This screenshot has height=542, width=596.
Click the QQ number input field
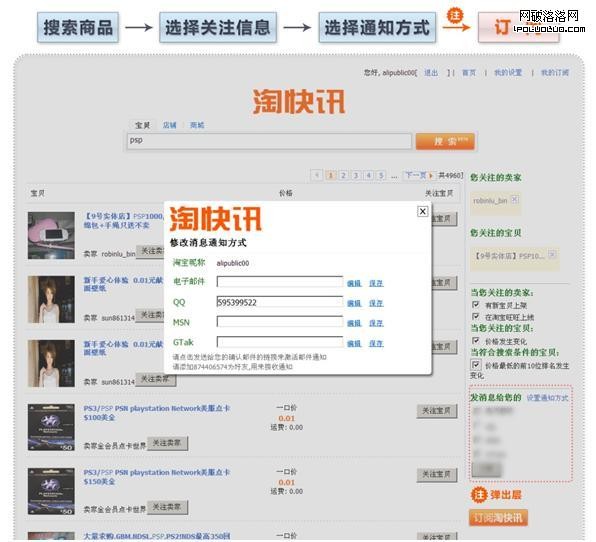point(280,302)
